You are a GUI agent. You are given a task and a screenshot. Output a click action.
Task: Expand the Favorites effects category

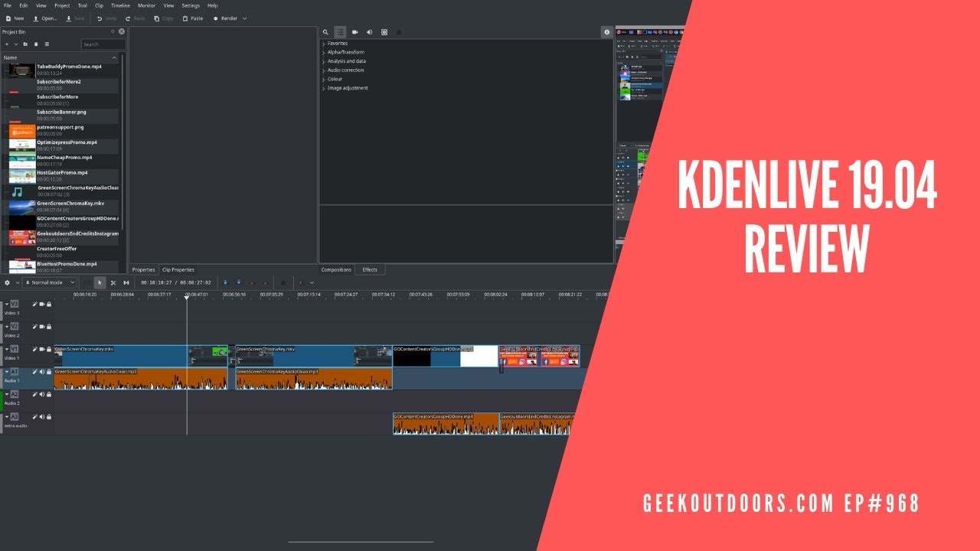point(324,44)
